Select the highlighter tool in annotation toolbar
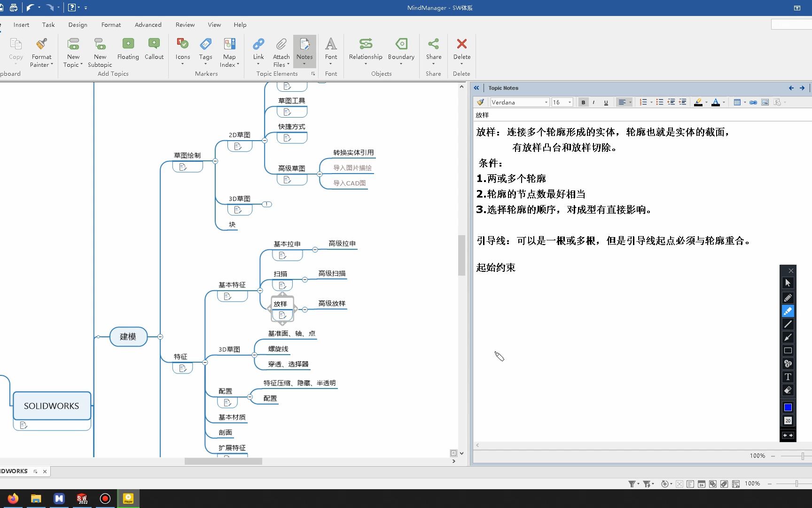This screenshot has height=508, width=812. [788, 311]
